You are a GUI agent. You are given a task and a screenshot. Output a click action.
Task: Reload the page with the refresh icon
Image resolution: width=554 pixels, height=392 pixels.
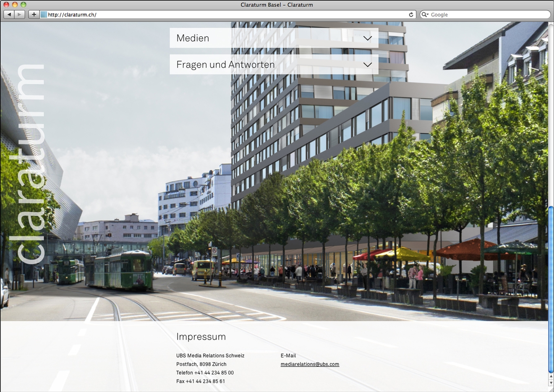coord(411,15)
